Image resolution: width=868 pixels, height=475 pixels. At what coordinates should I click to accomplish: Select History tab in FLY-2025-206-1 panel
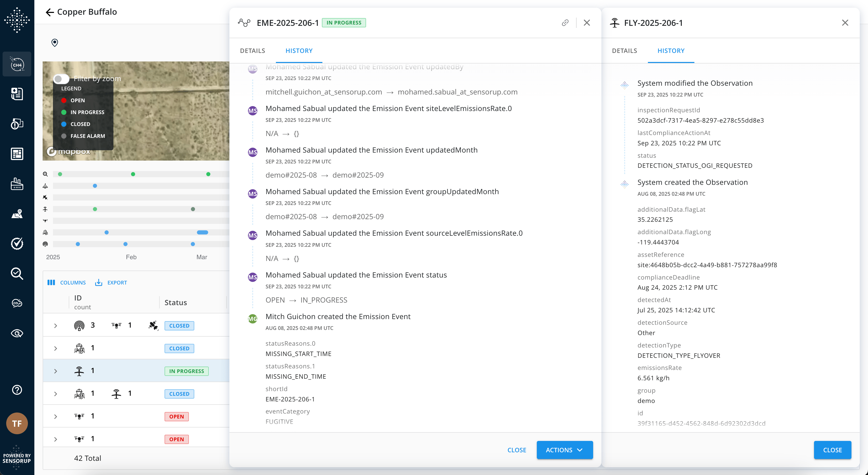(671, 51)
